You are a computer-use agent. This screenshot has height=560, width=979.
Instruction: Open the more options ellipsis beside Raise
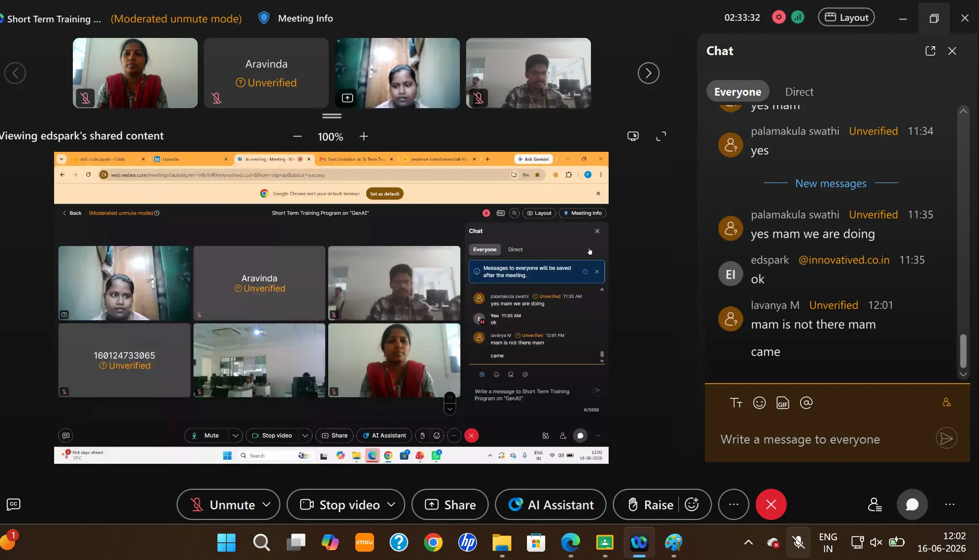(x=733, y=504)
